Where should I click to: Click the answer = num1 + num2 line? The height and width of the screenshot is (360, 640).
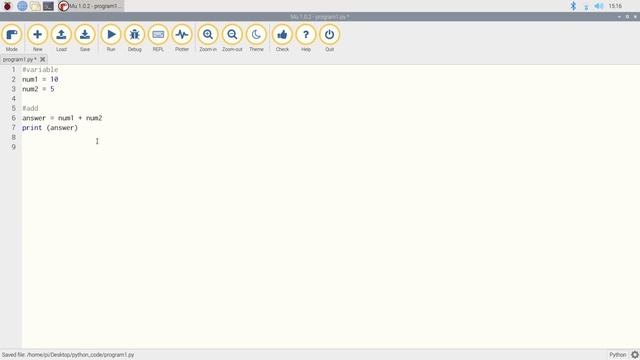point(62,118)
